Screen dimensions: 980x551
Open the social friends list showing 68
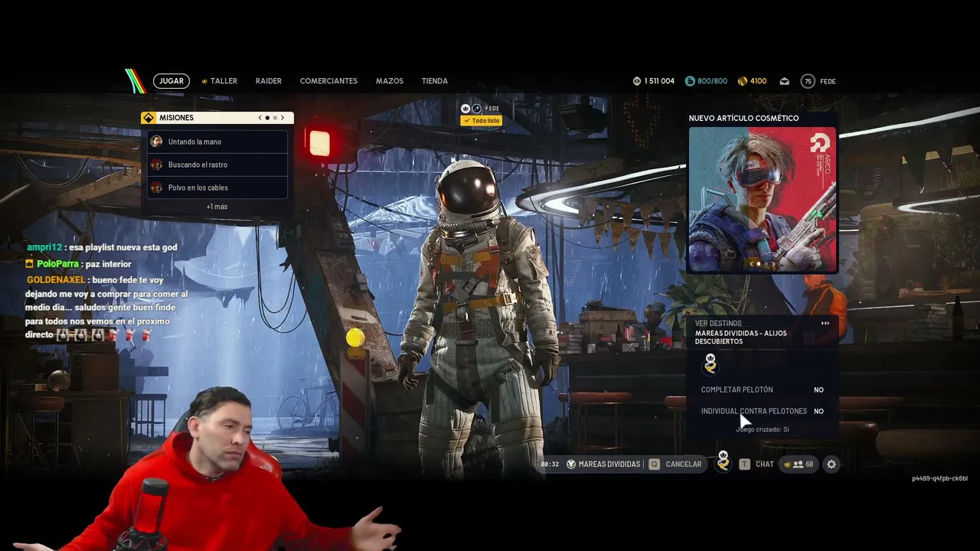pyautogui.click(x=799, y=464)
